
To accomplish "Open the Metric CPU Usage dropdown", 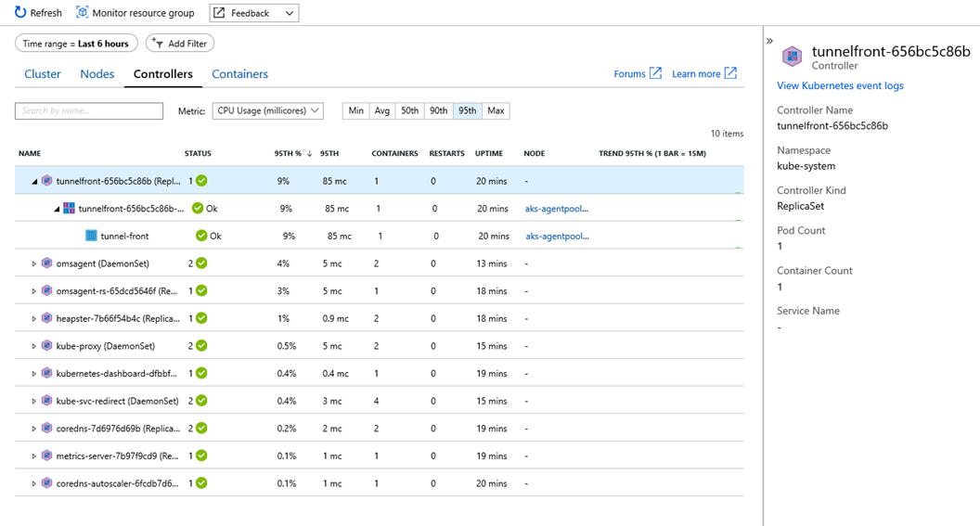I will [x=267, y=110].
